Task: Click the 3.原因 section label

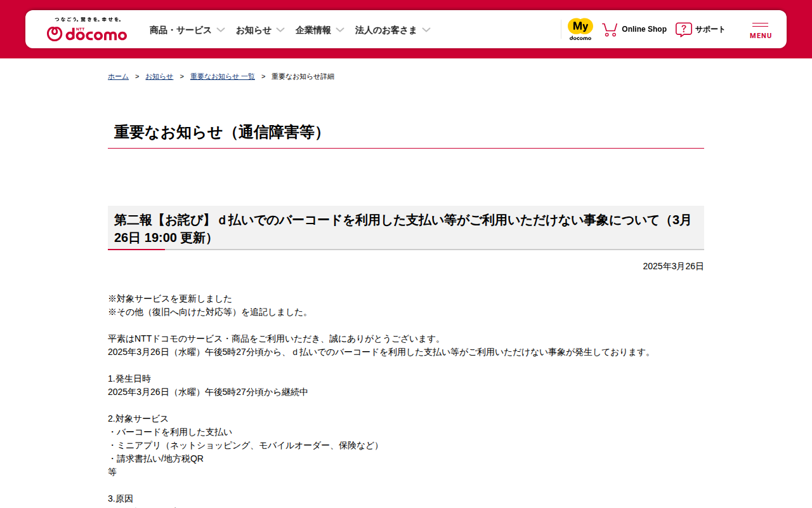Action: pos(121,498)
